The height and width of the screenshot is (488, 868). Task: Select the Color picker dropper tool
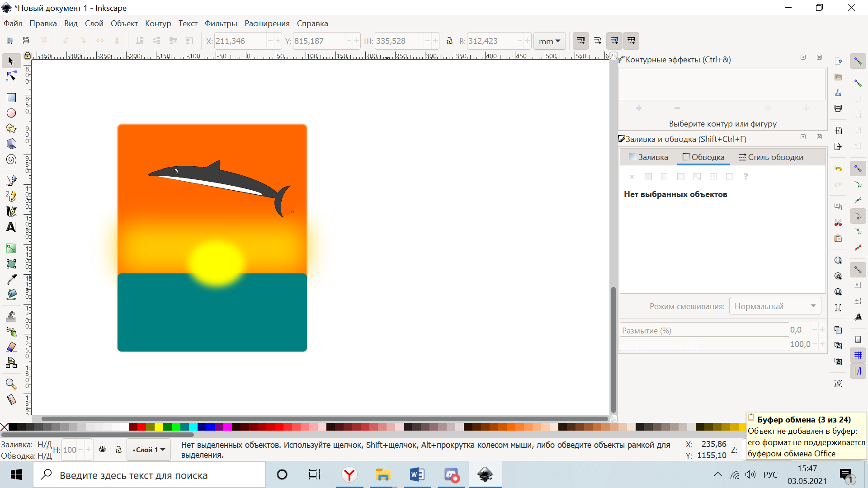[x=11, y=279]
